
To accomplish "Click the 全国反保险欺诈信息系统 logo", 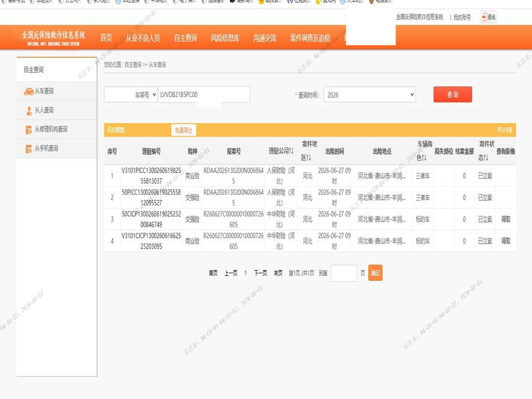I will [x=54, y=38].
